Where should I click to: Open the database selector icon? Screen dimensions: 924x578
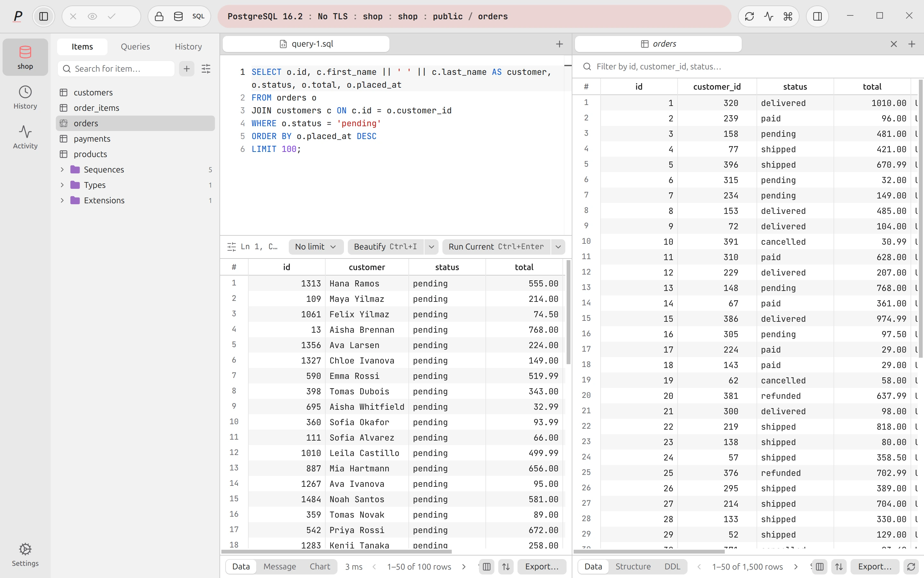[178, 16]
